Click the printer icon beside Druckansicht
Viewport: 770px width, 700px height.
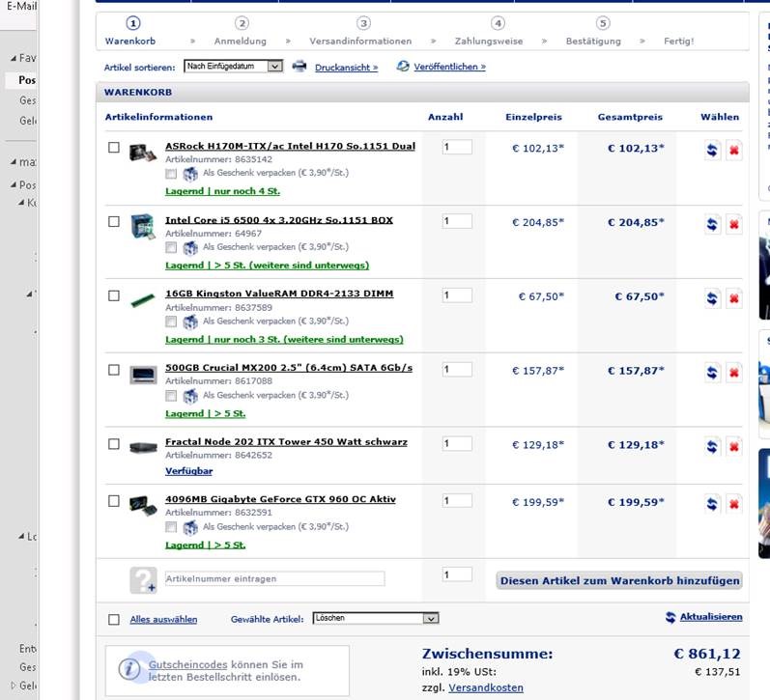click(299, 66)
